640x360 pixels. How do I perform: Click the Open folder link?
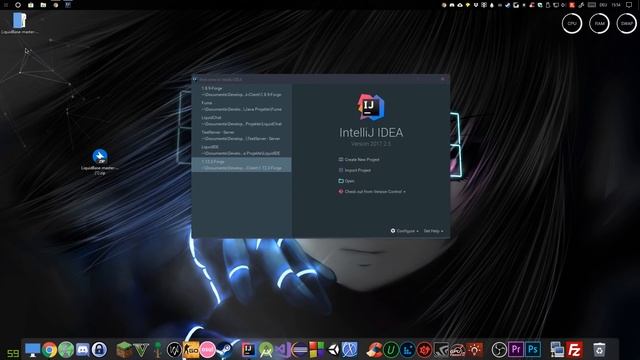349,181
